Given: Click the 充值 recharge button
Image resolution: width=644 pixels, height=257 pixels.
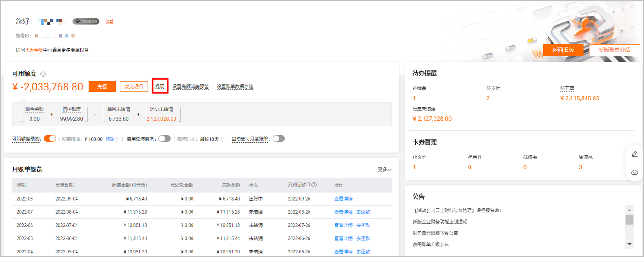Looking at the screenshot, I should pos(102,87).
